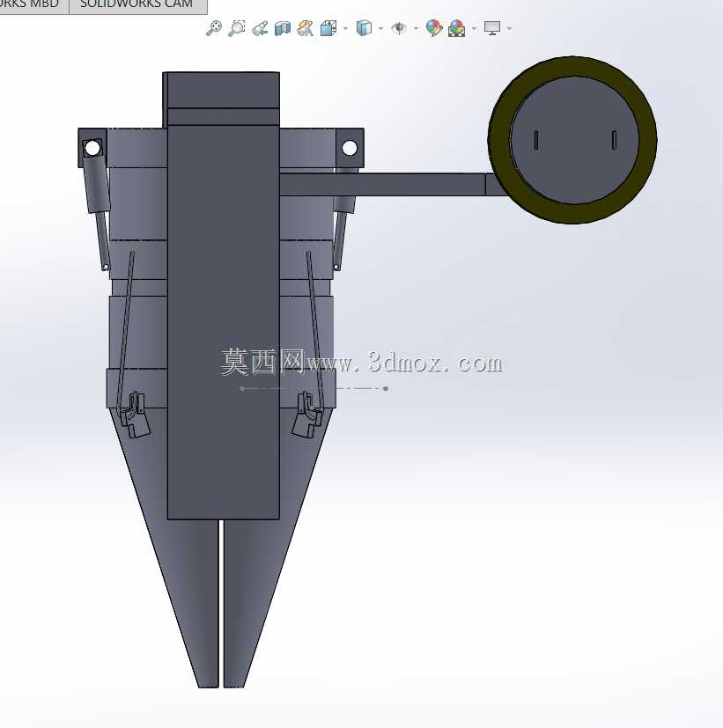Expand the Apply Scene dropdown arrow

[474, 29]
